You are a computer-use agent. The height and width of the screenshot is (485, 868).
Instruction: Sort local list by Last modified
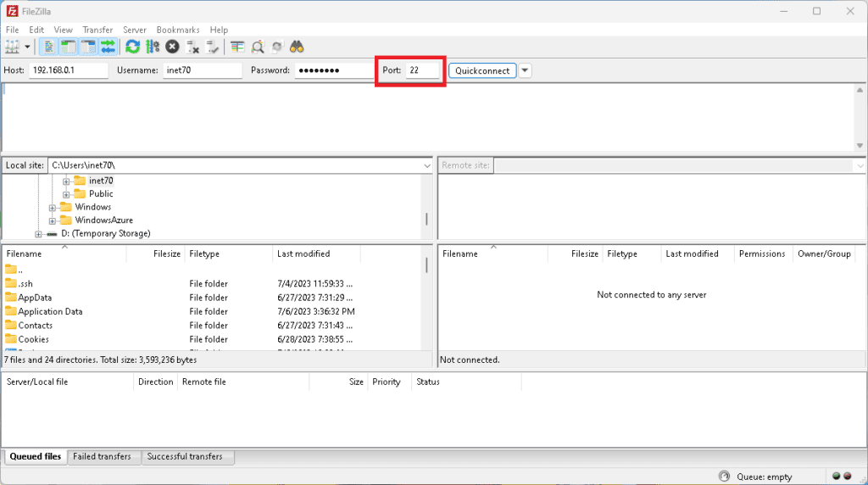pos(317,254)
